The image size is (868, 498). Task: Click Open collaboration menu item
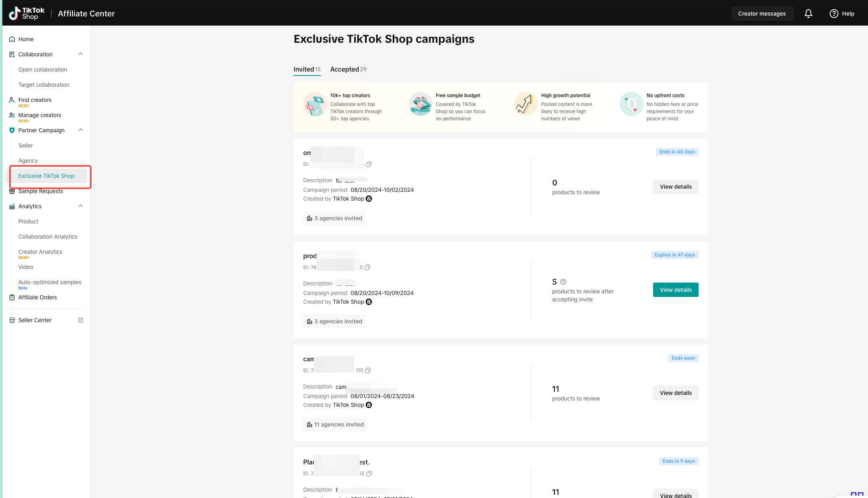[42, 69]
